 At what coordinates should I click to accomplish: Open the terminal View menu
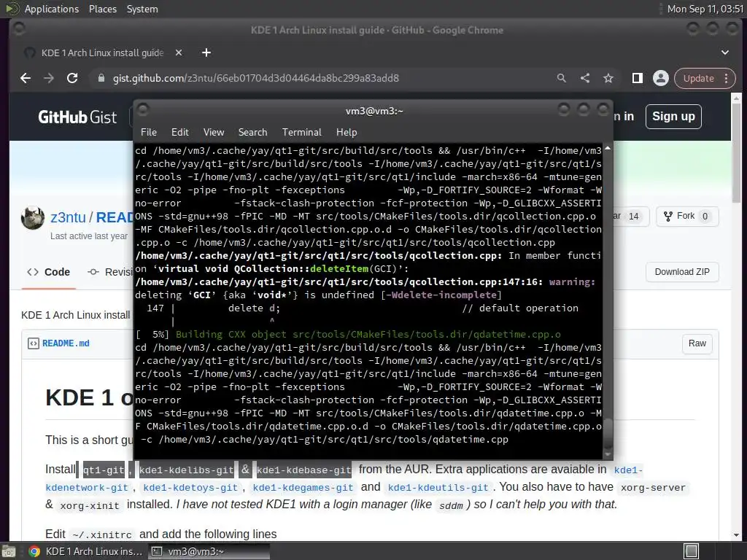pos(214,133)
